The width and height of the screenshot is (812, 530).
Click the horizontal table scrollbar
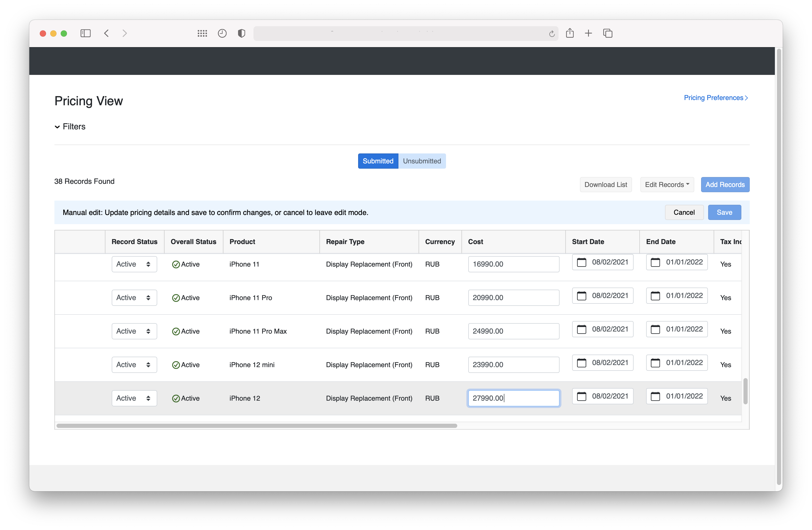(x=257, y=426)
